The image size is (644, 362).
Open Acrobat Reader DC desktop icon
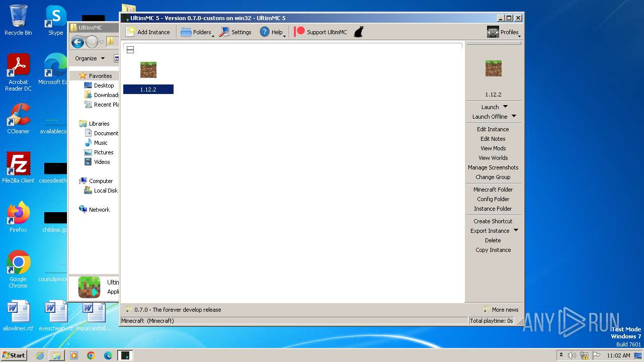18,72
